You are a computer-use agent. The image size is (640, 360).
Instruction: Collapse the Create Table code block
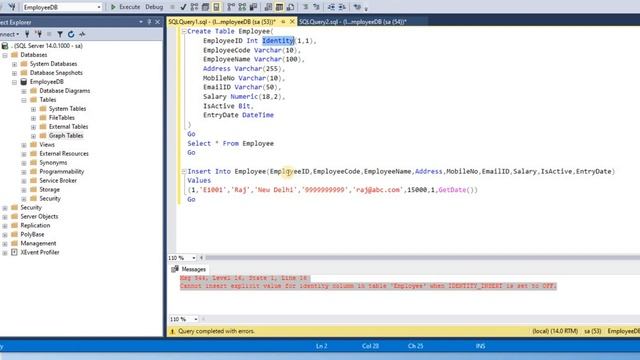click(x=184, y=31)
